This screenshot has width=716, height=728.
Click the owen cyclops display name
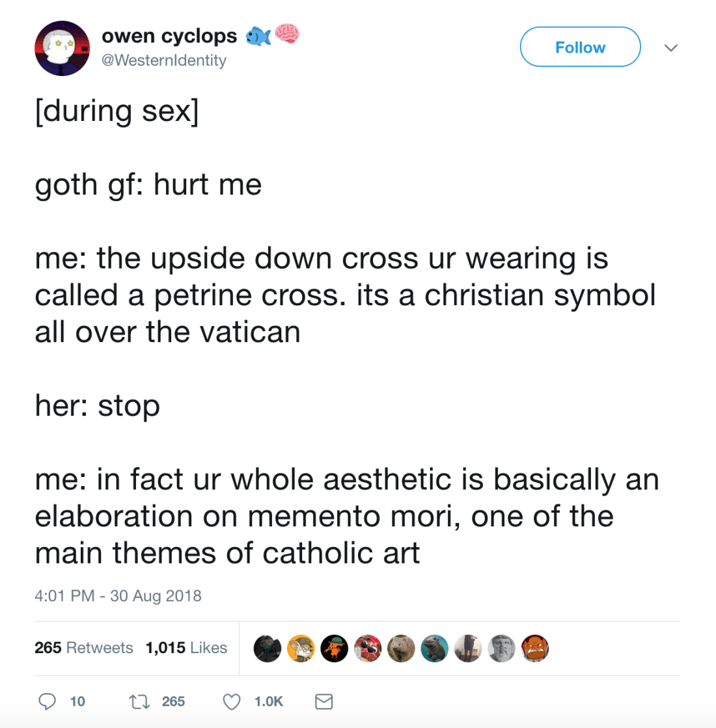(169, 36)
